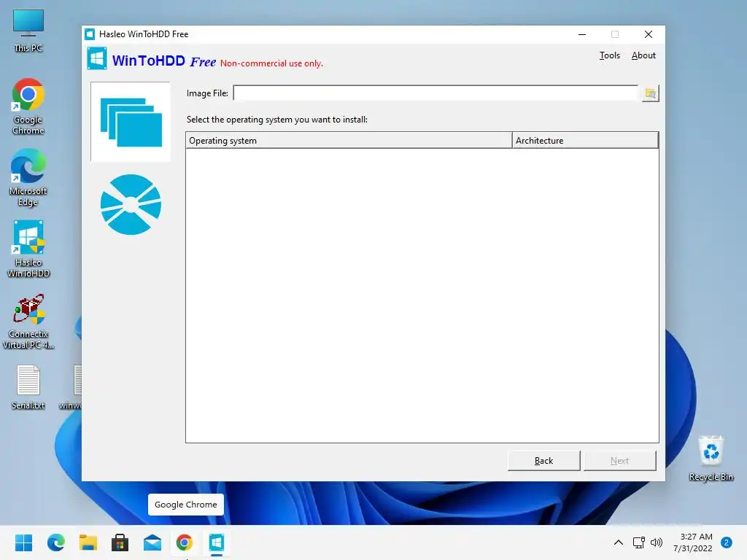This screenshot has height=560, width=747.
Task: Select Connectix Virtual PC desktop icon
Action: [28, 322]
